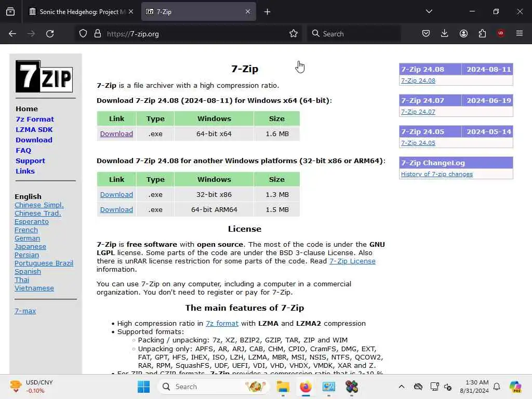Download the 32-bit x86 .exe
Viewport: 532px width, 399px height.
coord(116,194)
